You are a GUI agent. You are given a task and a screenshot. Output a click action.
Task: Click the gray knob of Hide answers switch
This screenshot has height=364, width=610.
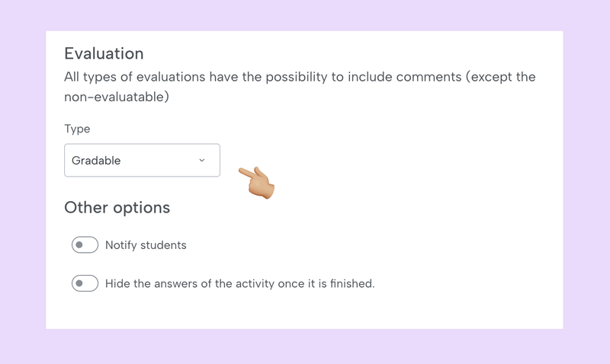click(x=79, y=283)
